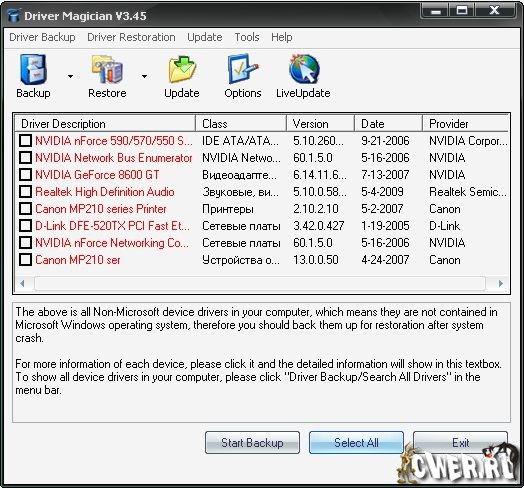Sort by Date column header

(388, 124)
